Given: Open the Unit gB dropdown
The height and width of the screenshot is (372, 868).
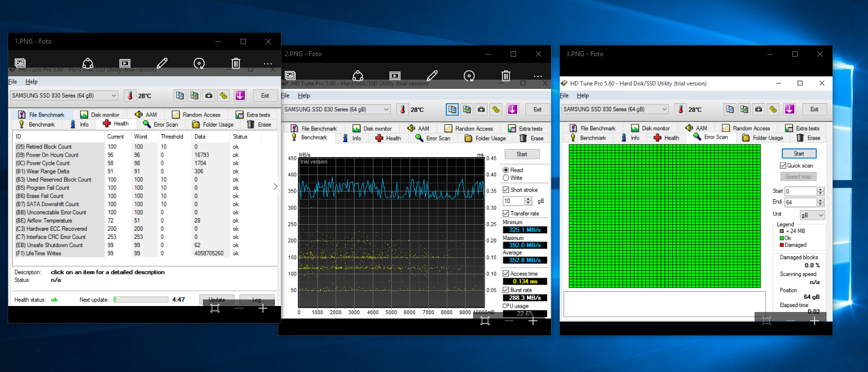Looking at the screenshot, I should click(812, 215).
